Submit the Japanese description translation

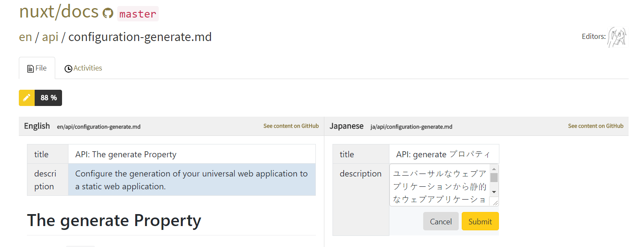[x=480, y=221]
